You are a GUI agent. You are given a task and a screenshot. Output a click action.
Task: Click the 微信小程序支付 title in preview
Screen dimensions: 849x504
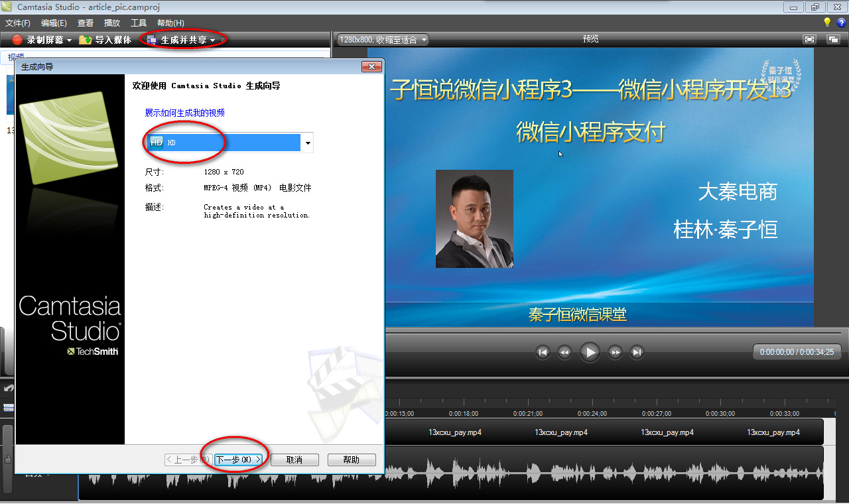coord(590,132)
